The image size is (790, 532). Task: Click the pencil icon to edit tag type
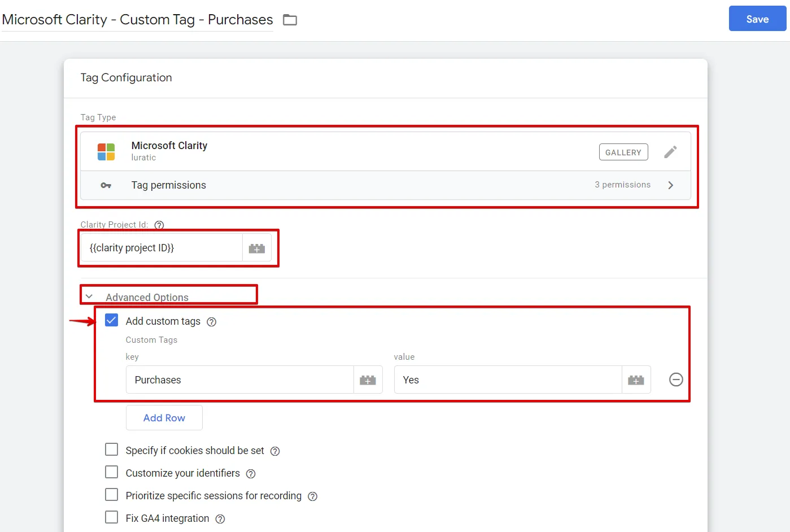pyautogui.click(x=670, y=152)
